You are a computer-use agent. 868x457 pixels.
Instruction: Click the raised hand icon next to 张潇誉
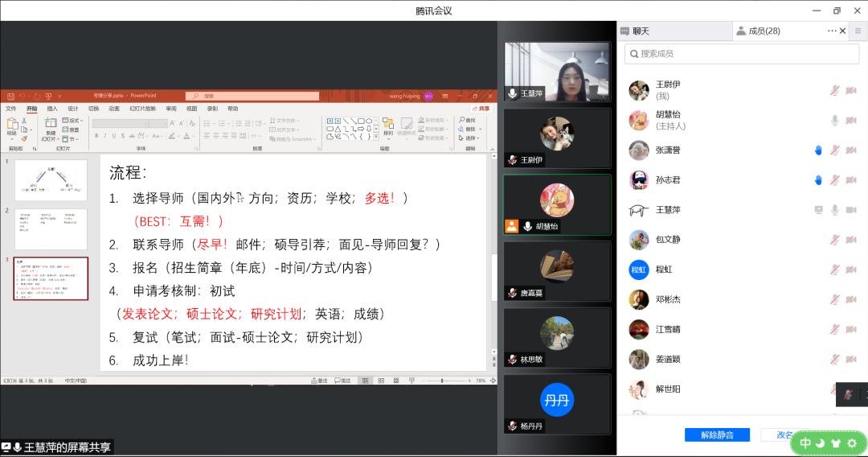pos(818,150)
